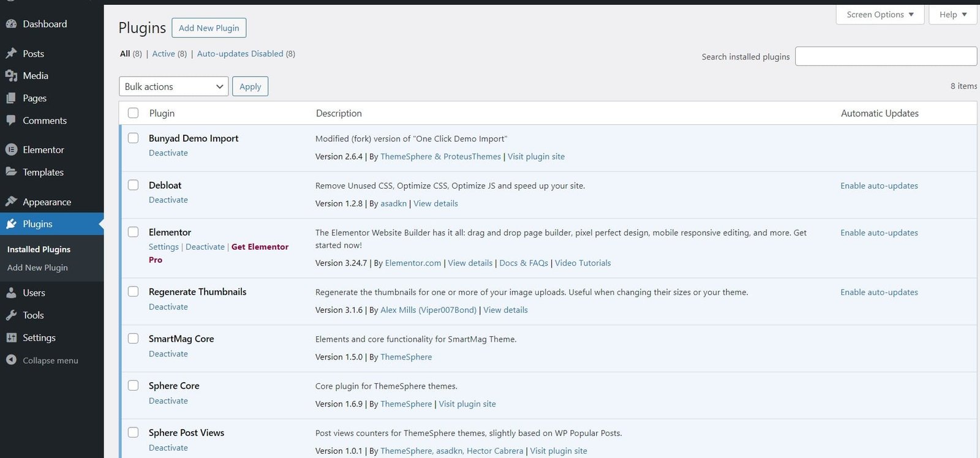Click the Dashboard gauge icon in sidebar
The height and width of the screenshot is (458, 980).
11,24
